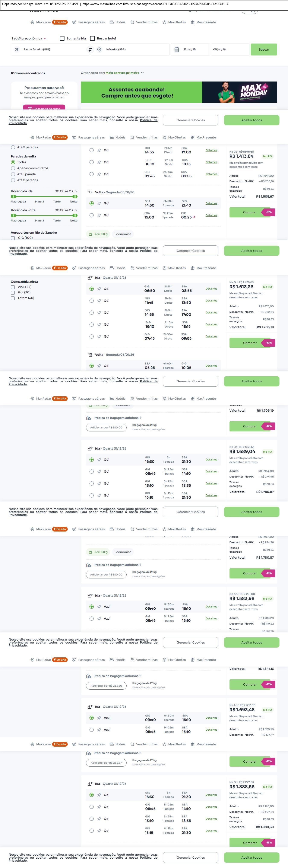Screen dimensions: 288x868
Task: Click Comprar button with -11% badge
Action: pos(250,212)
